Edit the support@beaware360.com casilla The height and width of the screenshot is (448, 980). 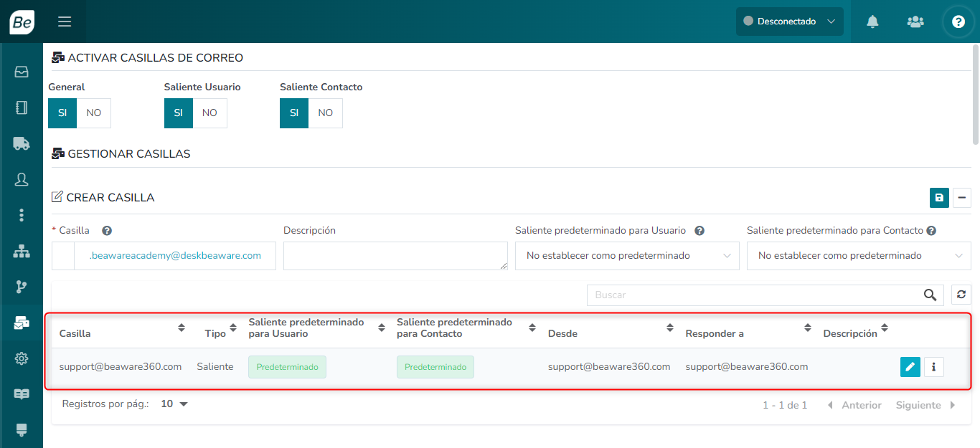(910, 367)
